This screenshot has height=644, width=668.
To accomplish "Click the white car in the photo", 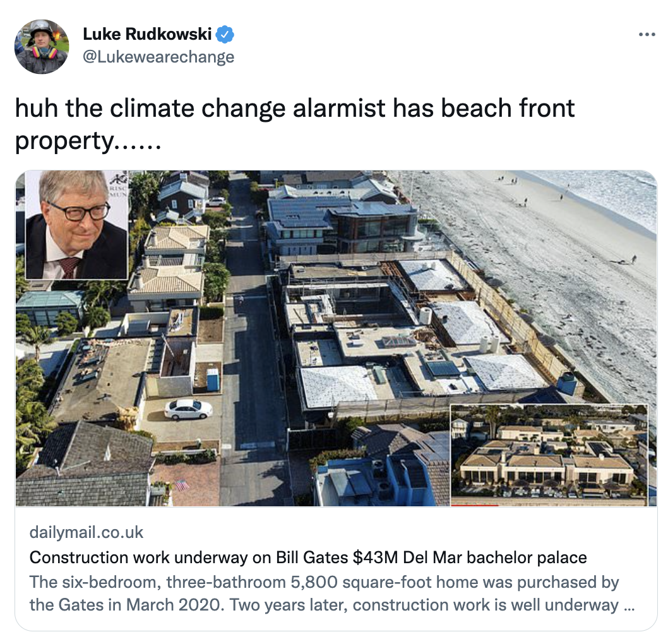I will point(188,409).
